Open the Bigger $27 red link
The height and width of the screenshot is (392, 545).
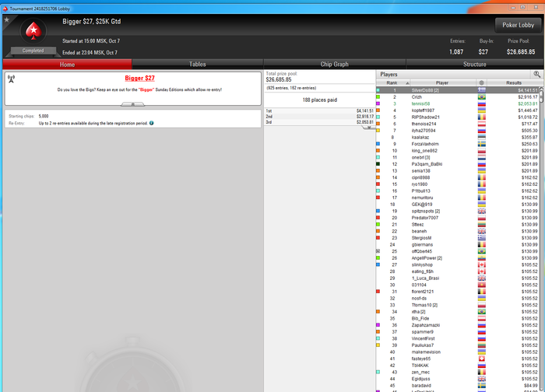coord(139,78)
